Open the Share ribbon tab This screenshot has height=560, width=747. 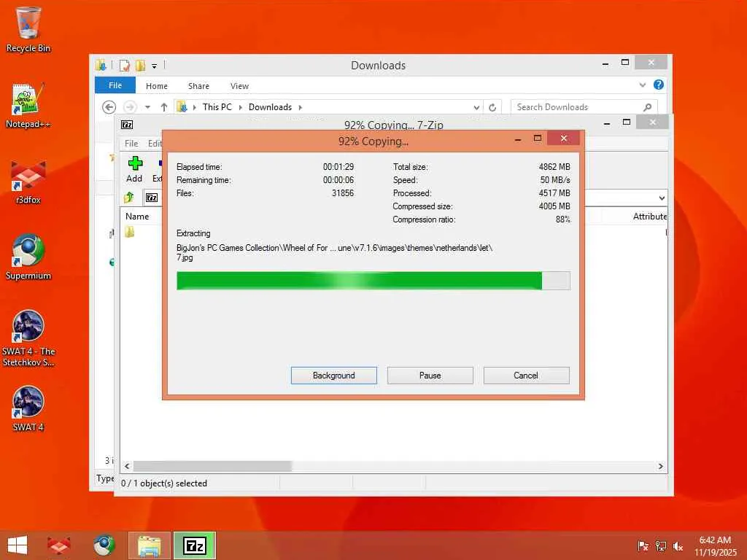point(198,86)
